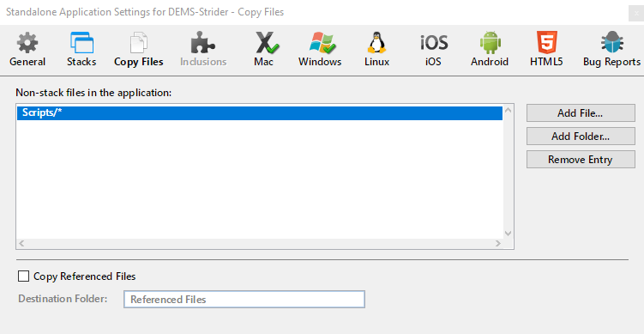Select the Linux penguin icon

point(376,43)
